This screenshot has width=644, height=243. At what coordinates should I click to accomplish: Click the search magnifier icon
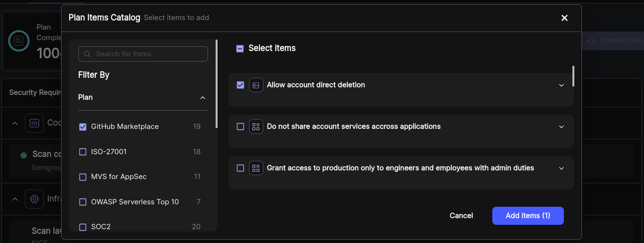[x=87, y=54]
